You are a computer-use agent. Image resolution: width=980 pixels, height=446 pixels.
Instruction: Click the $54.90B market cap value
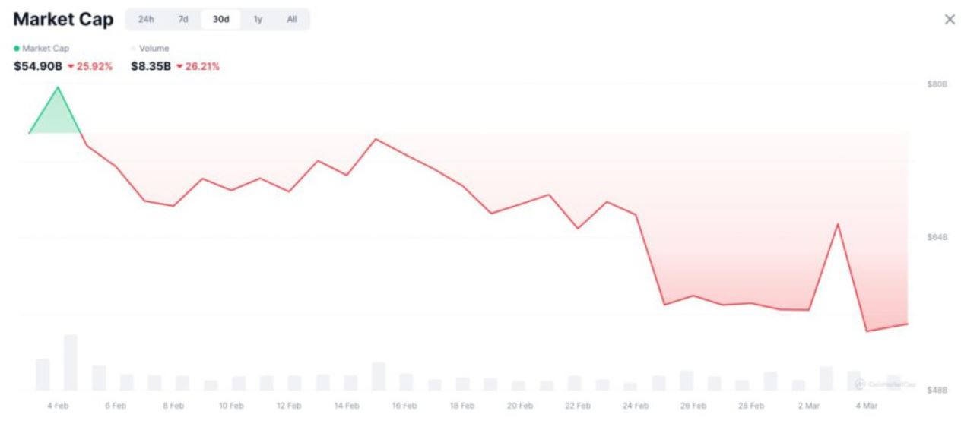(x=38, y=66)
